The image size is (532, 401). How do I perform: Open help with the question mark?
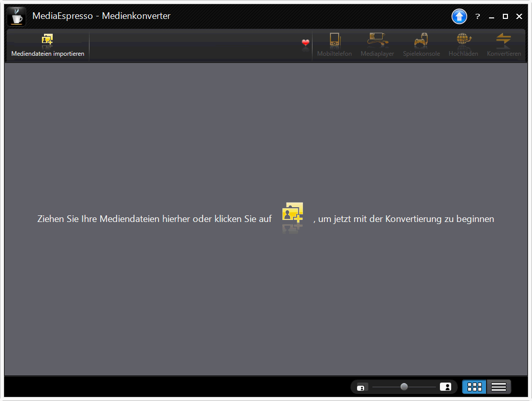(478, 16)
